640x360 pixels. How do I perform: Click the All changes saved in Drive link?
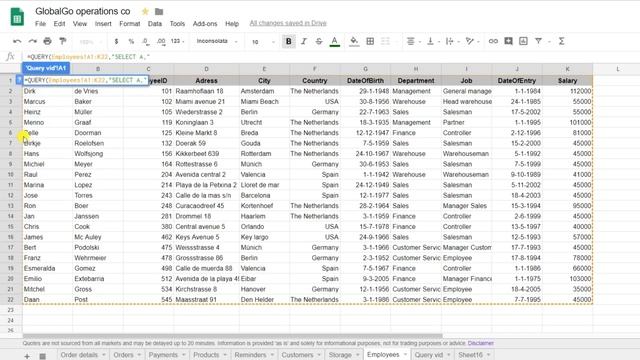pyautogui.click(x=288, y=23)
